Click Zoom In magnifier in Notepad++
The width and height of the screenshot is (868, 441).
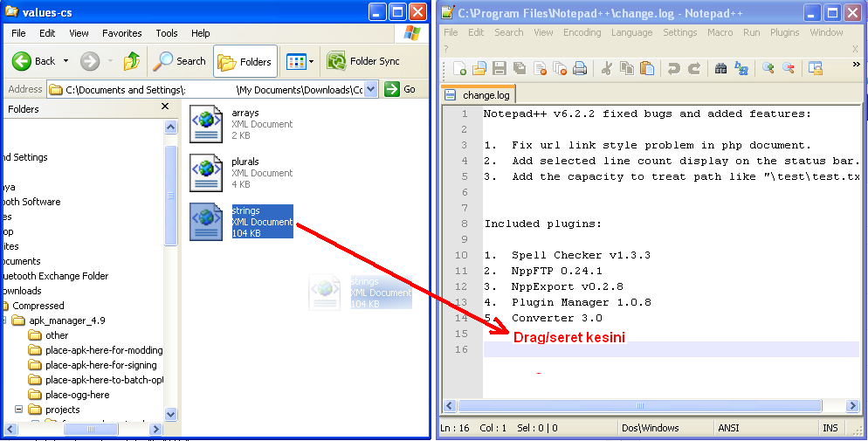(768, 68)
